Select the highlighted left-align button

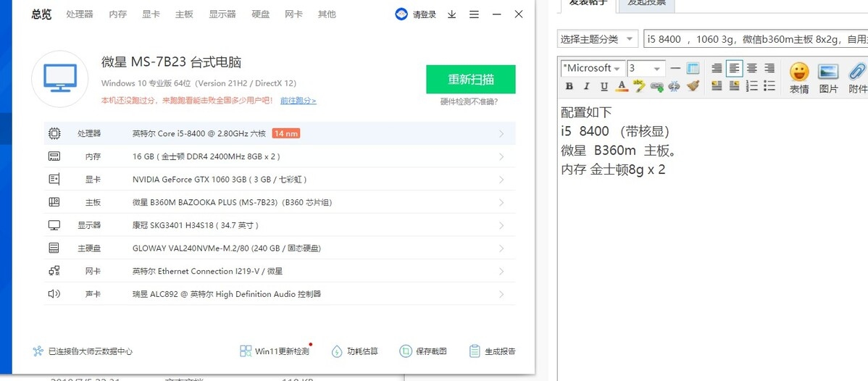735,68
